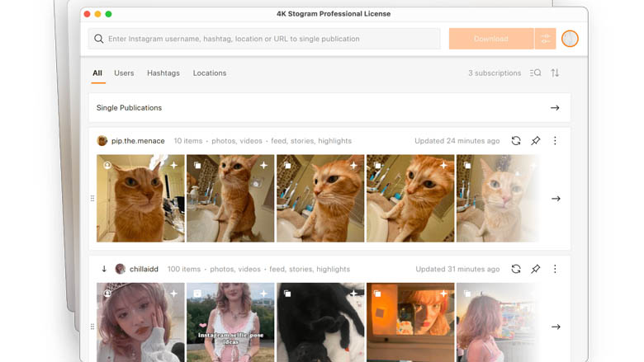Open first orange cat photo thumbnail
644x362 pixels.
140,199
